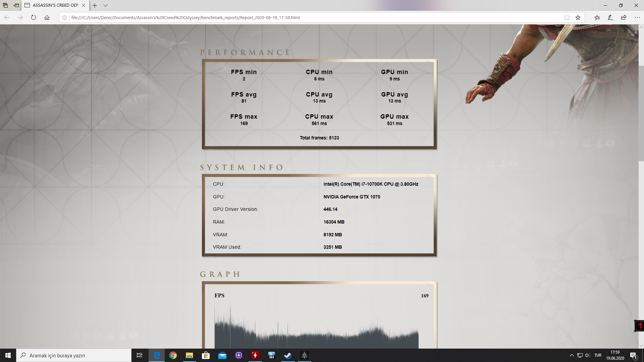Go to the browser Home page
Viewport: 644px width, 362px height.
[x=47, y=17]
